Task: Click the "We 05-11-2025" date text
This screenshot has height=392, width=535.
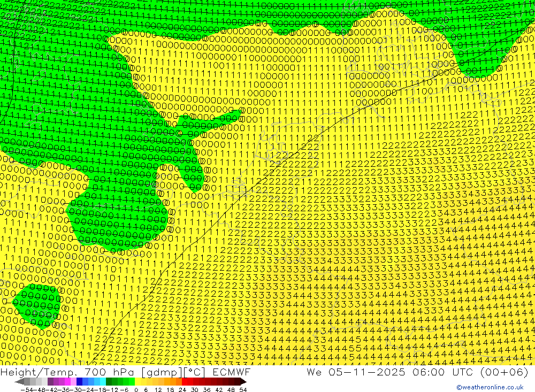Action: 356,372
